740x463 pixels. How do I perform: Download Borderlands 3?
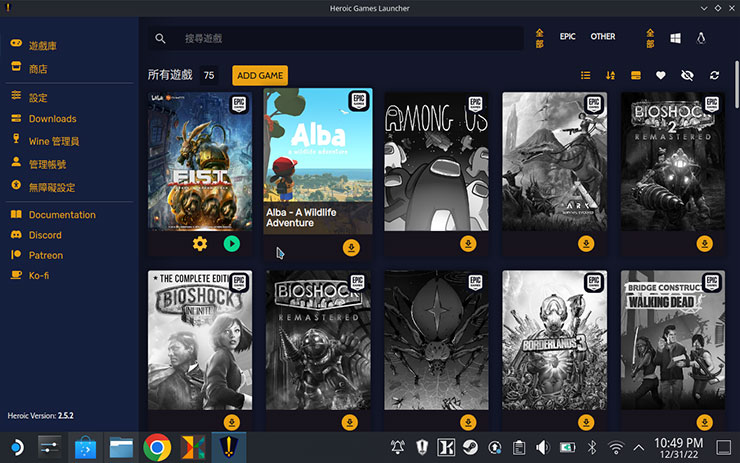[x=586, y=422]
